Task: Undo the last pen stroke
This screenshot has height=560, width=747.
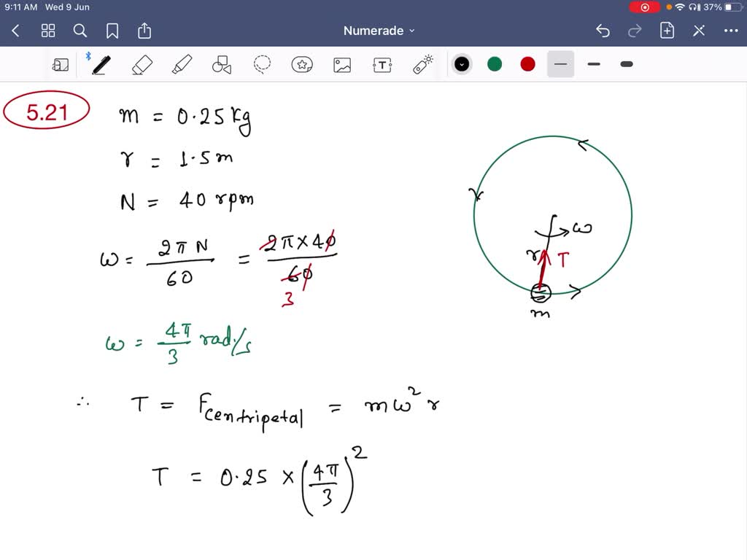Action: point(603,31)
